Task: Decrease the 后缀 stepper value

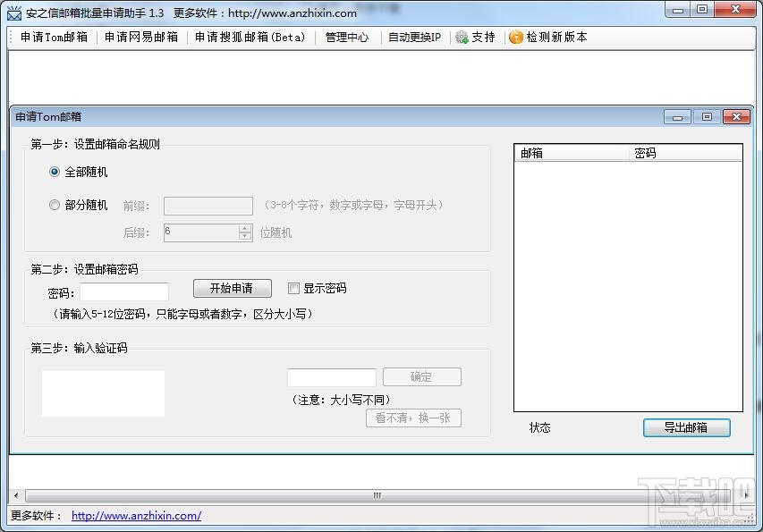Action: click(245, 237)
